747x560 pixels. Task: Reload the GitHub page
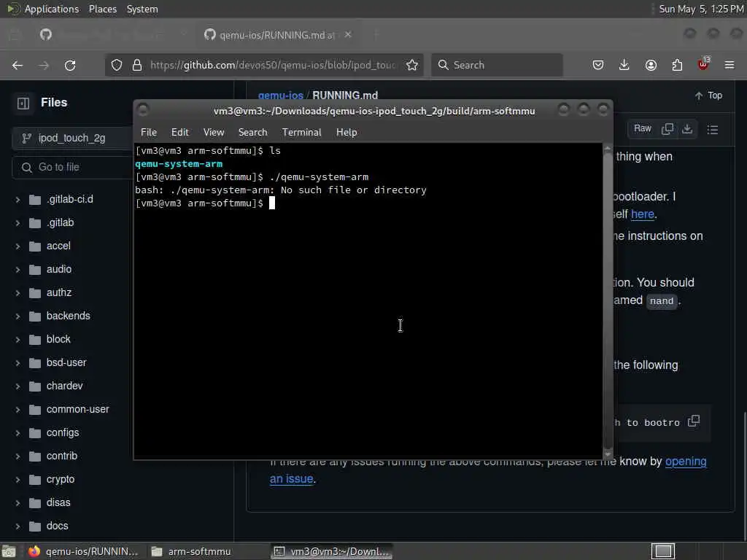(70, 65)
